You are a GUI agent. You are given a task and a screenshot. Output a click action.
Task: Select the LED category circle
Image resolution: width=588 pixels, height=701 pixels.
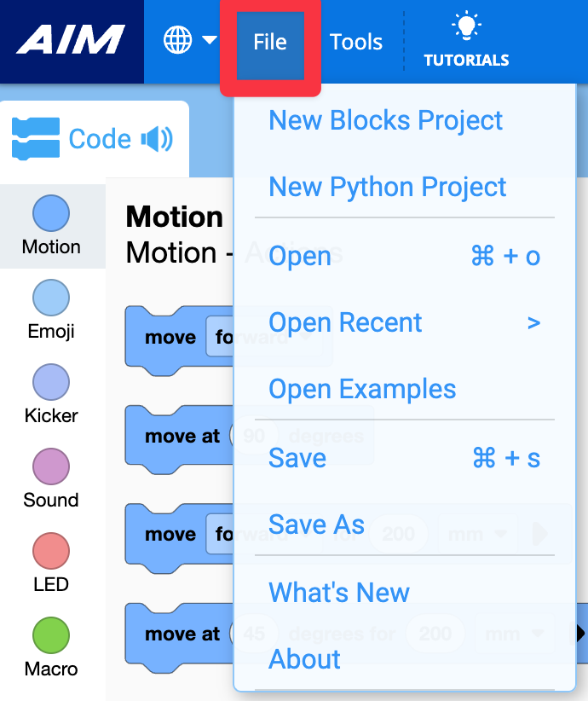click(x=50, y=550)
